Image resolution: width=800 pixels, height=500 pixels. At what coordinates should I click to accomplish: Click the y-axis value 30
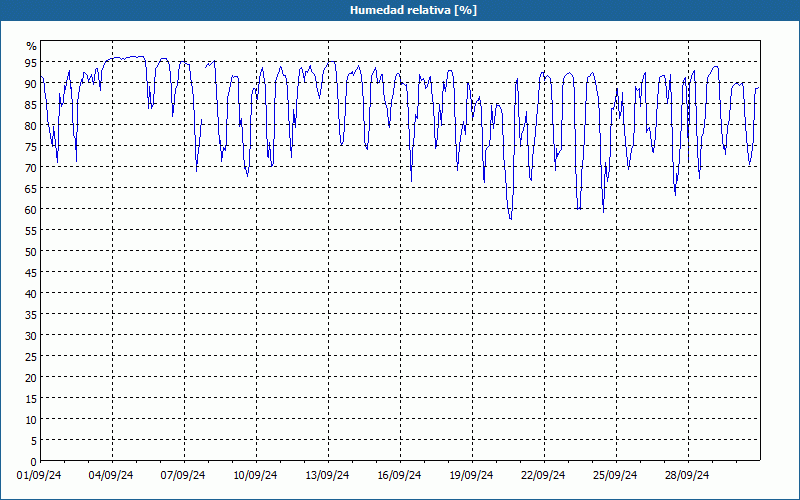31,335
